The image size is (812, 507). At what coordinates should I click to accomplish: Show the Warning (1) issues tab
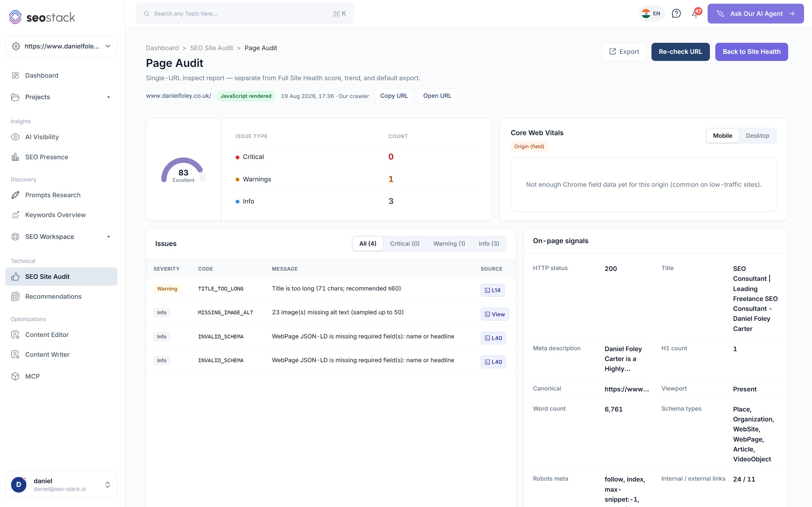point(449,244)
